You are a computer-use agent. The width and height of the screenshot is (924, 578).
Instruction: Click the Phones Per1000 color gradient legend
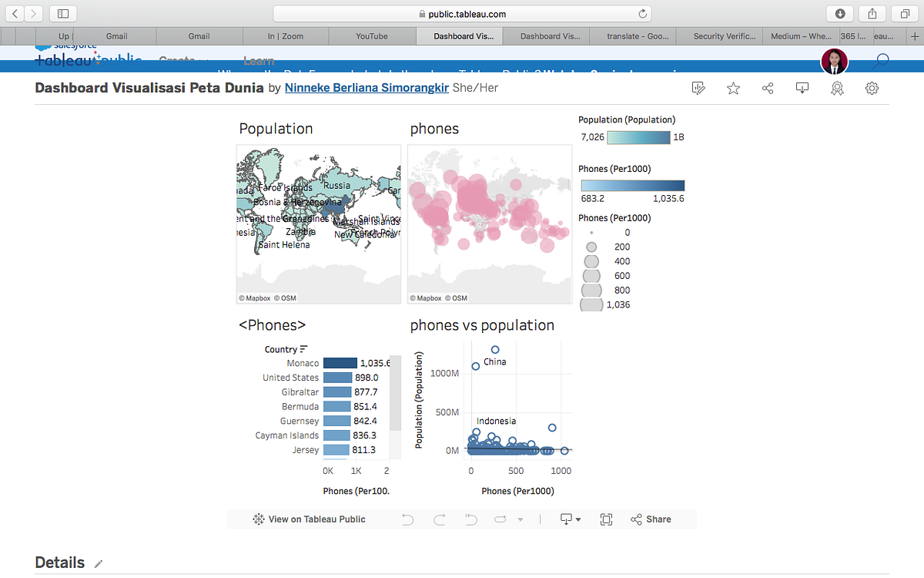coord(632,185)
